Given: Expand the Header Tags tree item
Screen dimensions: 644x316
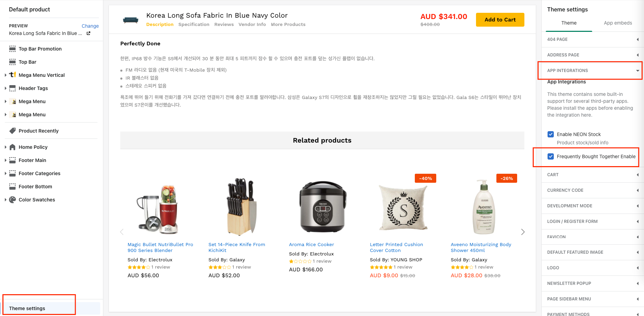Looking at the screenshot, I should tap(6, 88).
